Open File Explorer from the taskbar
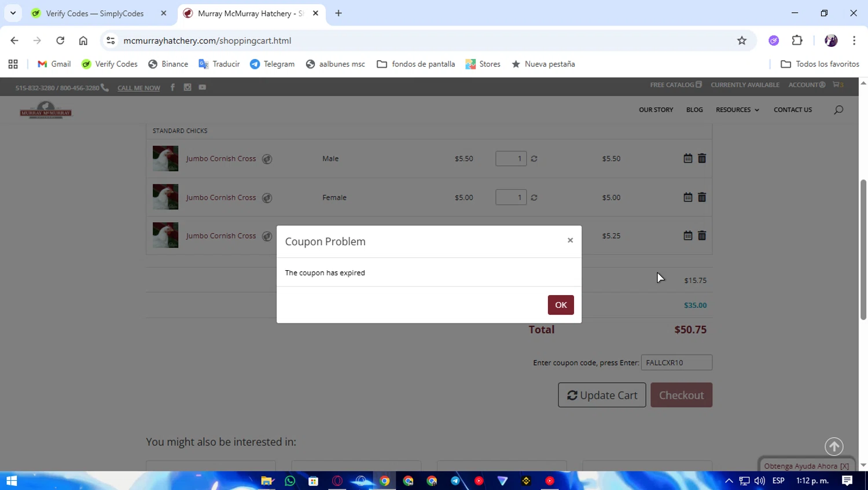This screenshot has width=868, height=490. click(266, 481)
